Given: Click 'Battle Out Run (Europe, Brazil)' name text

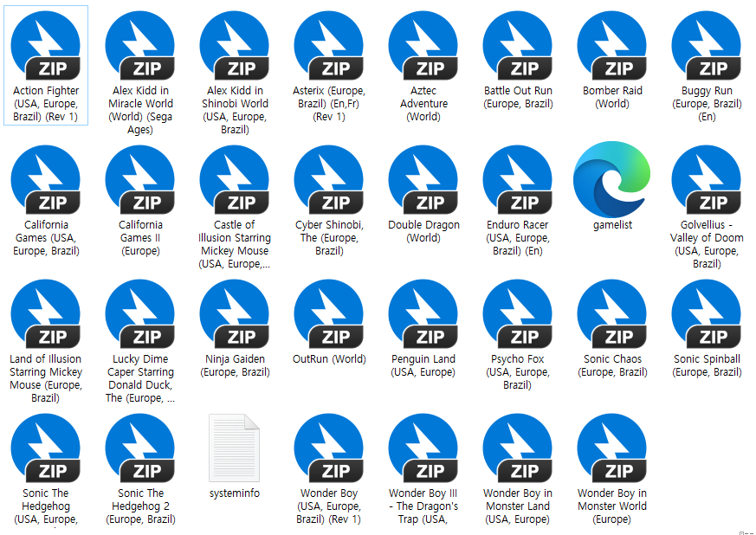Looking at the screenshot, I should [518, 97].
